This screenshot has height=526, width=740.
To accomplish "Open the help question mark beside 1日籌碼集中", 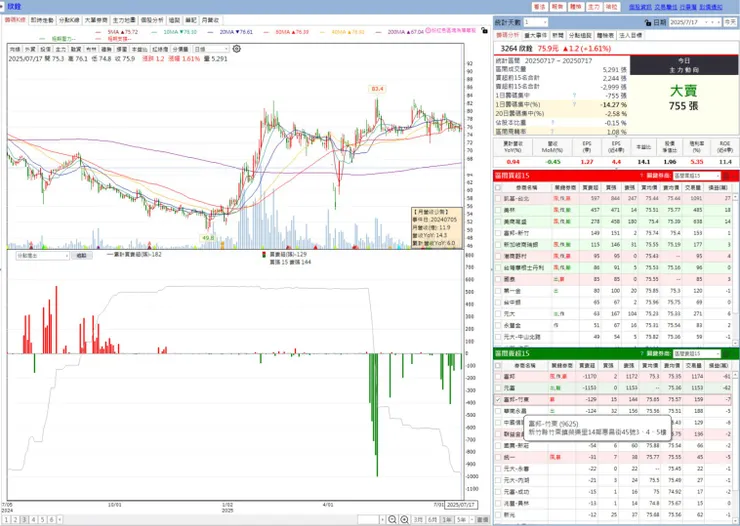I will point(574,95).
